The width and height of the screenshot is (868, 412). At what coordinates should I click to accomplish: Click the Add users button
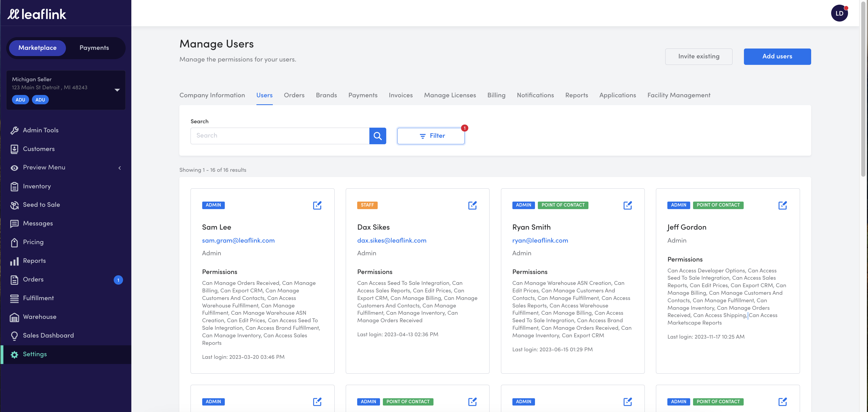coord(777,57)
